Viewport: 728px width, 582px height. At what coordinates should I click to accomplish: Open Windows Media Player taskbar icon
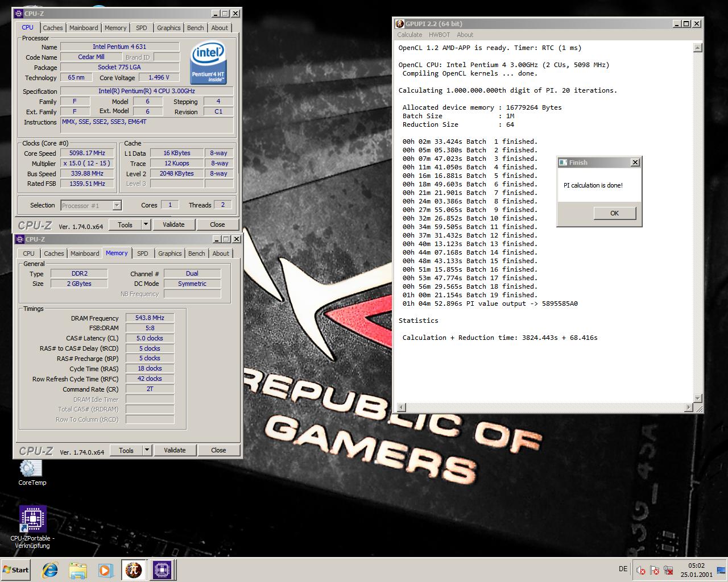(x=105, y=570)
